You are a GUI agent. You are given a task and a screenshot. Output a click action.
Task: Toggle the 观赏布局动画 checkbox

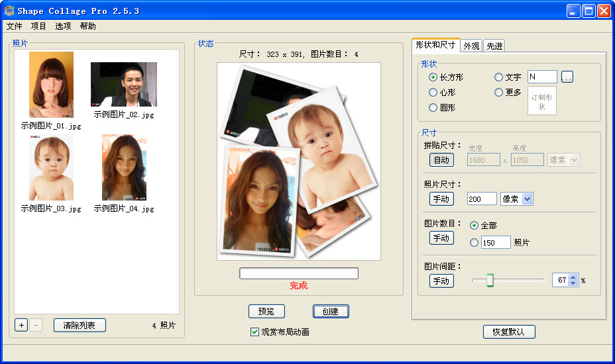(280, 332)
